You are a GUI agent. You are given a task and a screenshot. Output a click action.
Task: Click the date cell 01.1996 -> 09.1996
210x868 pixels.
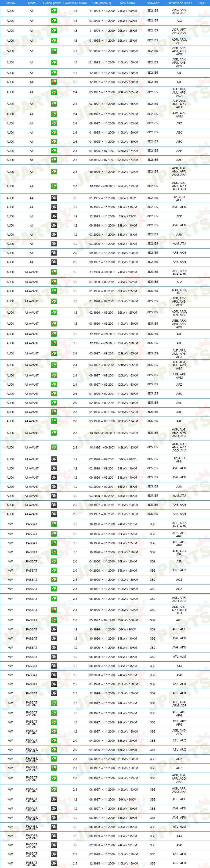pyautogui.click(x=102, y=412)
